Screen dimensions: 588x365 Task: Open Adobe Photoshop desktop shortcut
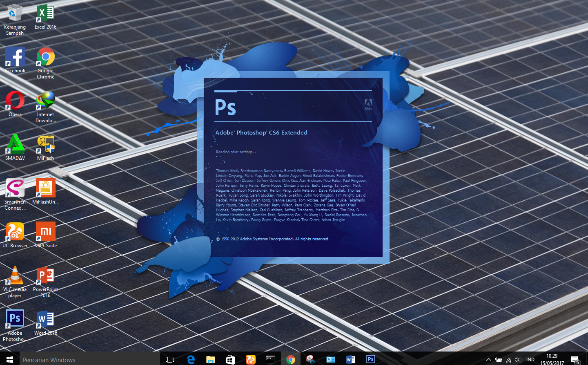point(15,326)
